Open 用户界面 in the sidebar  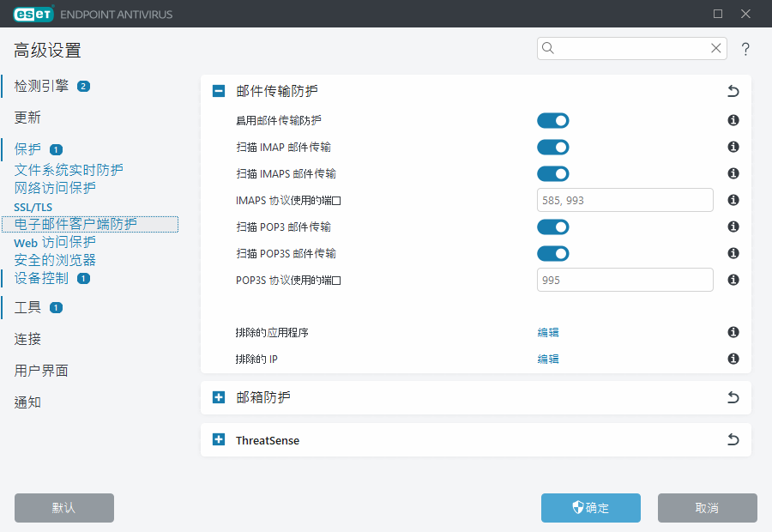[41, 371]
